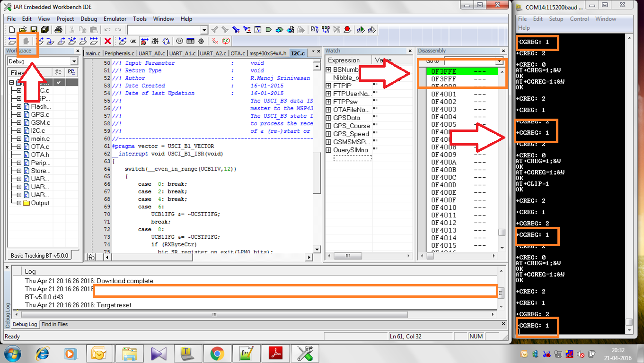Open a file using the Open folder icon
Image resolution: width=644 pixels, height=363 pixels.
[24, 29]
